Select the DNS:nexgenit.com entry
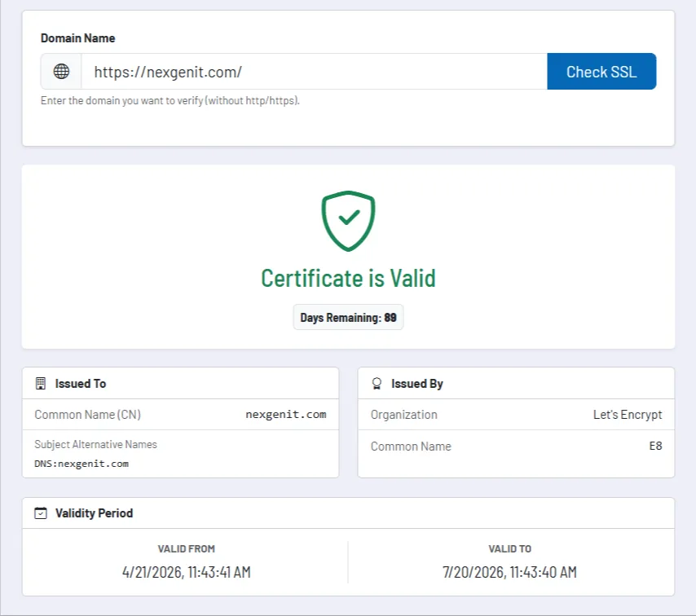The height and width of the screenshot is (616, 696). point(81,464)
